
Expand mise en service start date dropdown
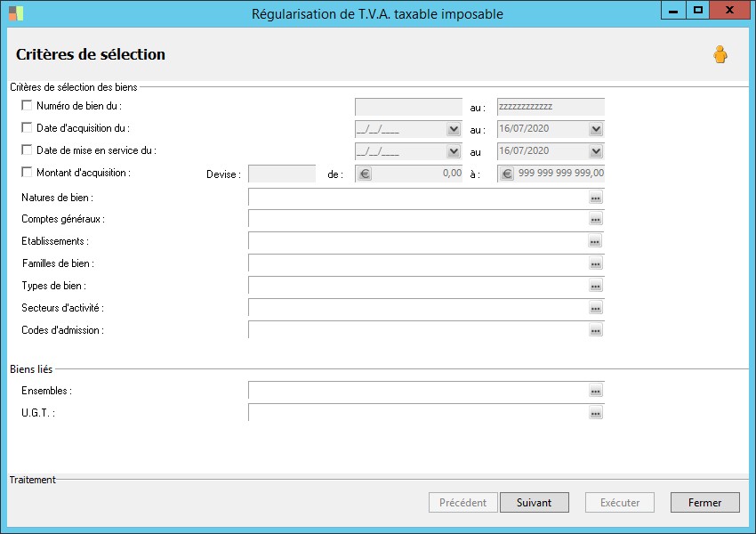point(454,151)
